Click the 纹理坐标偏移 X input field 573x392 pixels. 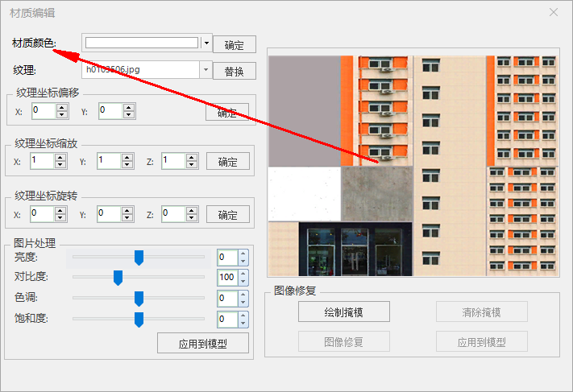tap(44, 111)
